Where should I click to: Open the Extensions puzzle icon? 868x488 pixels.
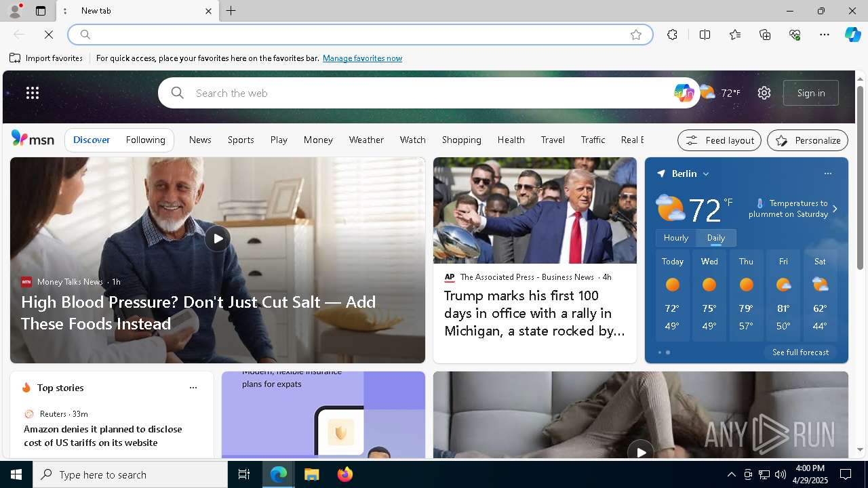click(672, 35)
